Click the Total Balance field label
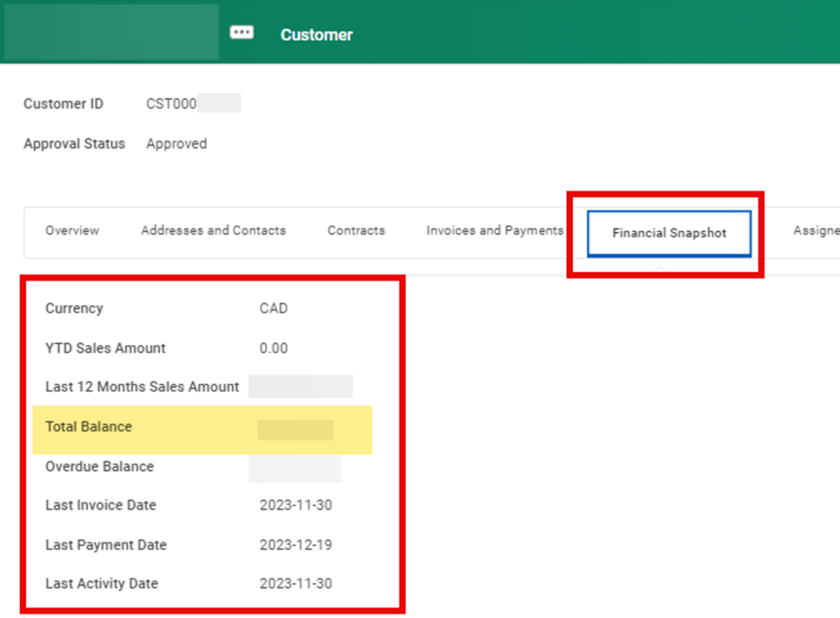Screen dimensions: 840x618 (x=88, y=427)
